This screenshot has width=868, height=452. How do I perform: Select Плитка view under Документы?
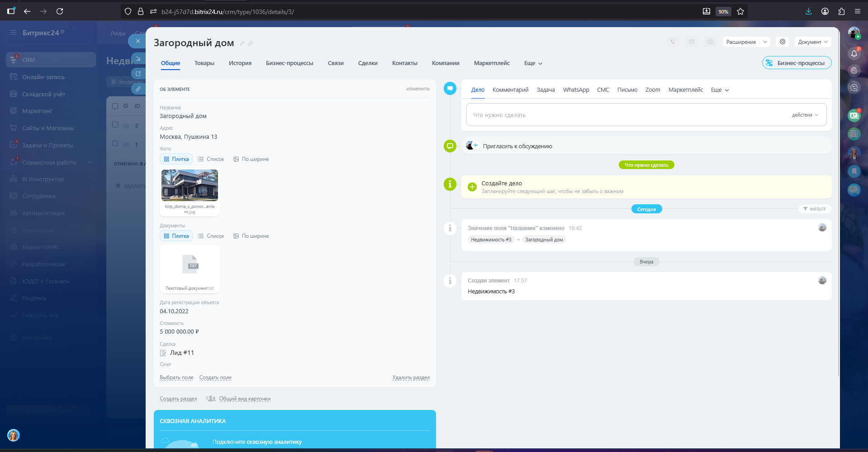click(176, 236)
